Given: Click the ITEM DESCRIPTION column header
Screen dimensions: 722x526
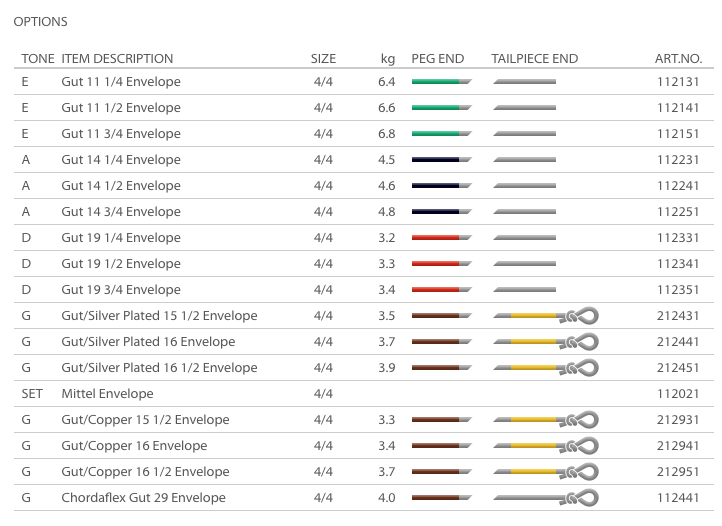Looking at the screenshot, I should [117, 59].
